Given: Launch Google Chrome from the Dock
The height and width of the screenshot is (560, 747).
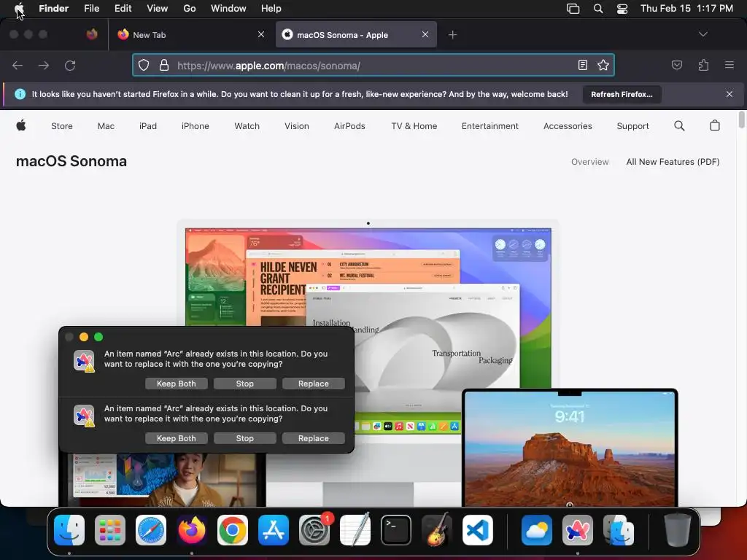Looking at the screenshot, I should (233, 530).
